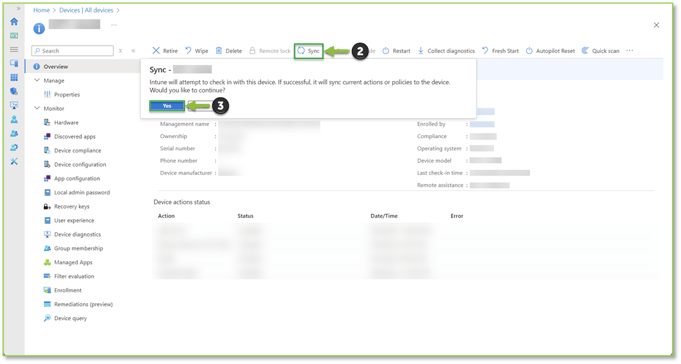Screen dimensions: 681x364
Task: Select the Retire device action
Action: 165,51
